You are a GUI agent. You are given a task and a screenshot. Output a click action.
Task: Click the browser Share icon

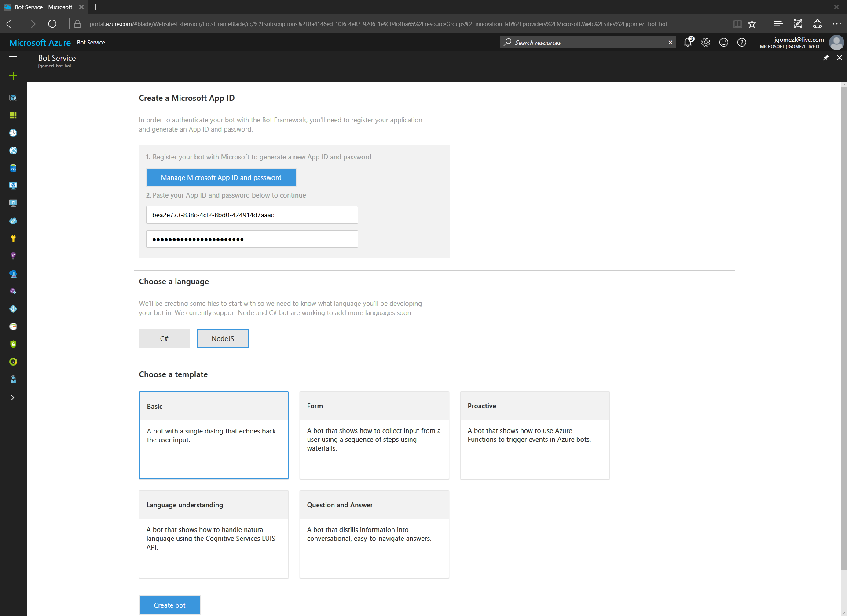click(818, 24)
